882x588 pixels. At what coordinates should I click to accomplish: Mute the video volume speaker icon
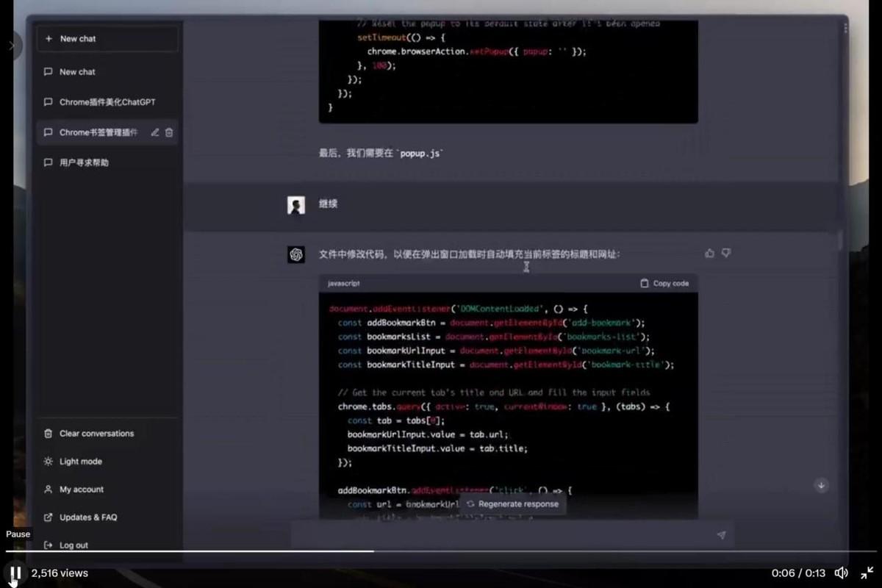point(842,573)
